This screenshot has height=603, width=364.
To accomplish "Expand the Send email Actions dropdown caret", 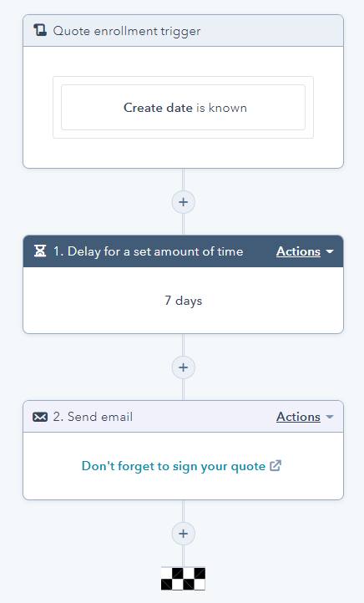I will coord(330,417).
